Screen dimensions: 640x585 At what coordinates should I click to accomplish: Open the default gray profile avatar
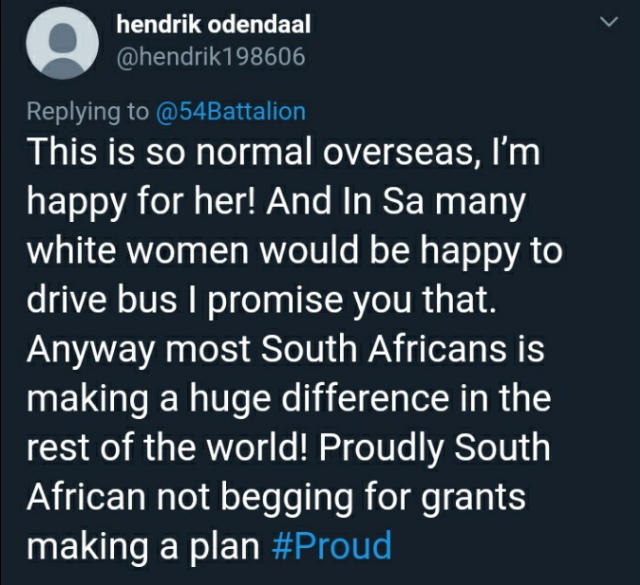pos(62,43)
